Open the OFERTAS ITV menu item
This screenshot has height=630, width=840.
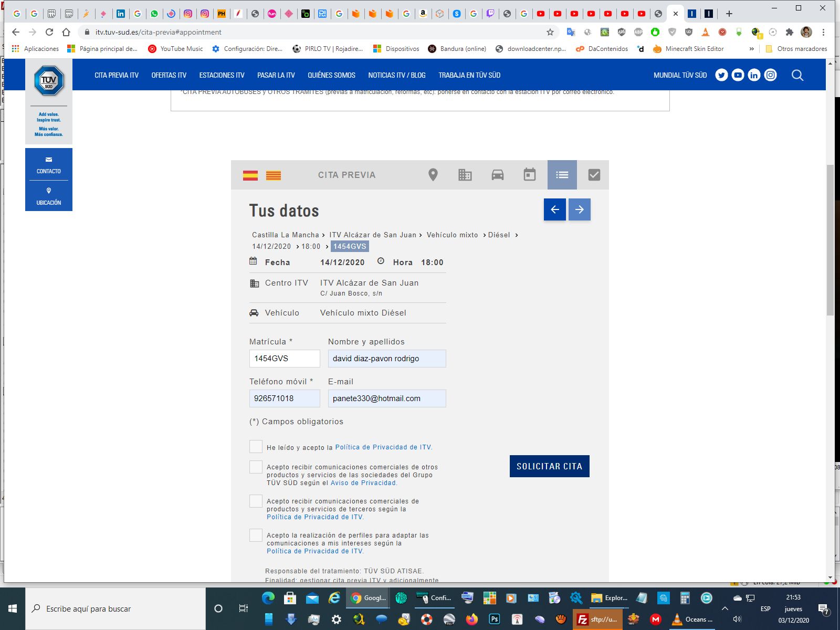(x=169, y=75)
